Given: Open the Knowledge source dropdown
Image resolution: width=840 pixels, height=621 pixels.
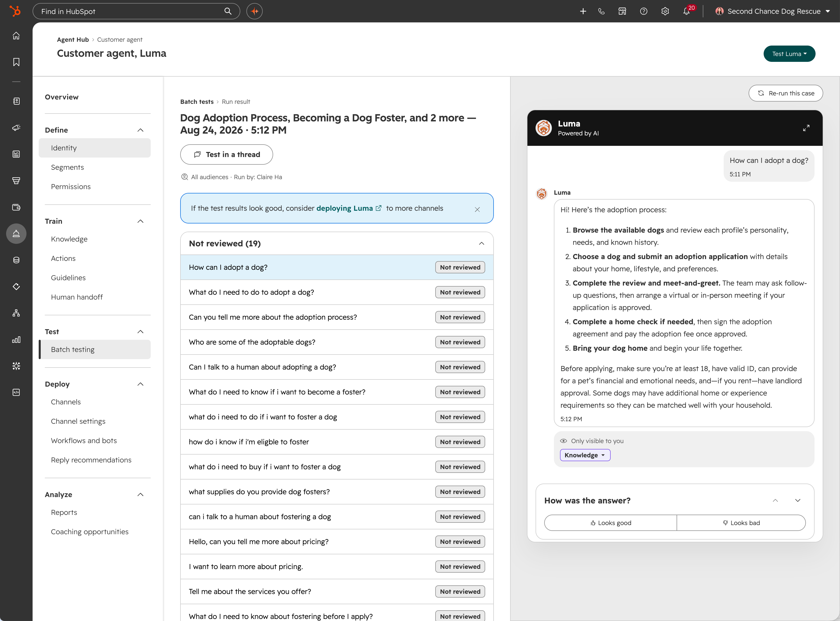Looking at the screenshot, I should click(x=585, y=455).
